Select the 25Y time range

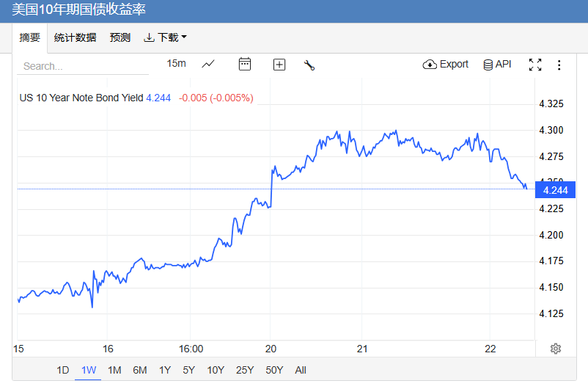(245, 370)
